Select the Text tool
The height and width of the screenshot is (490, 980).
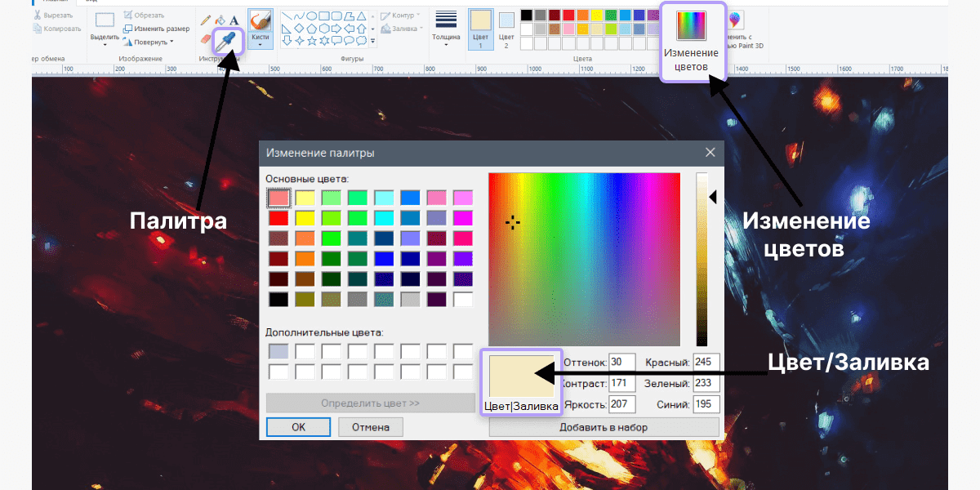(x=234, y=20)
